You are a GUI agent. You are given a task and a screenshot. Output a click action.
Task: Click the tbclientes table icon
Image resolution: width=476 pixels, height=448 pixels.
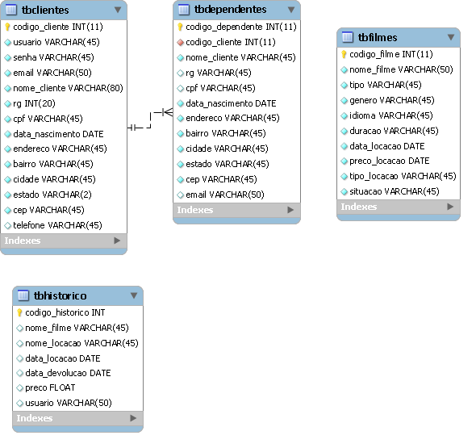(x=11, y=10)
